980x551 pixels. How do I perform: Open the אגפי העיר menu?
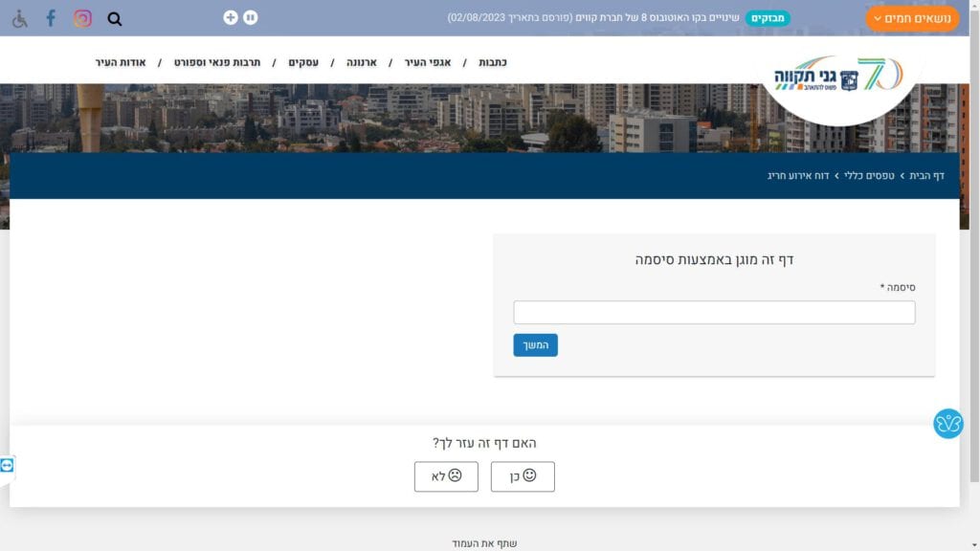427,63
